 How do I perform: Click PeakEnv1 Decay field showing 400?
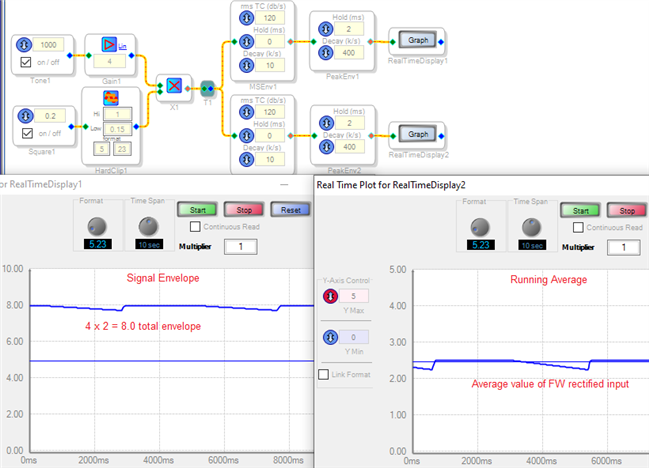pos(349,53)
